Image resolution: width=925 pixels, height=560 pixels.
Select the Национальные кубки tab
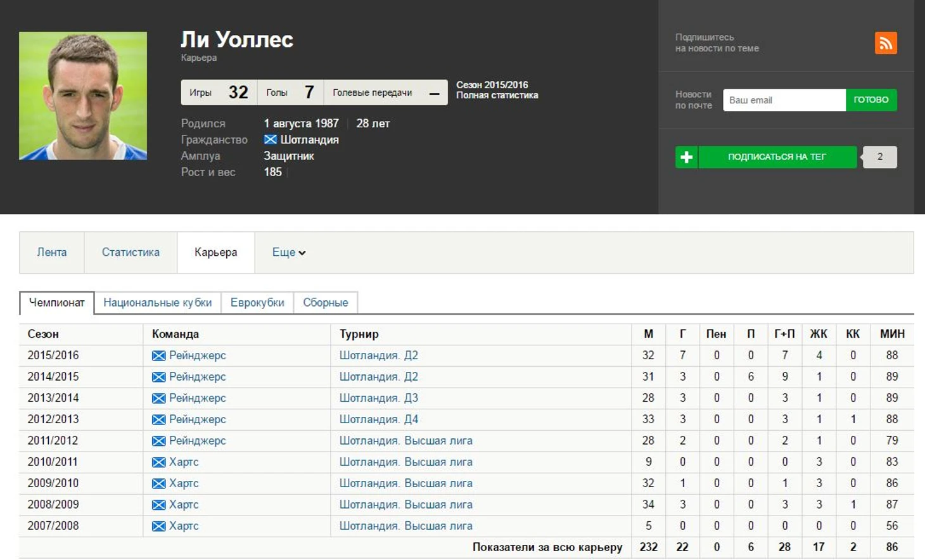coord(157,303)
